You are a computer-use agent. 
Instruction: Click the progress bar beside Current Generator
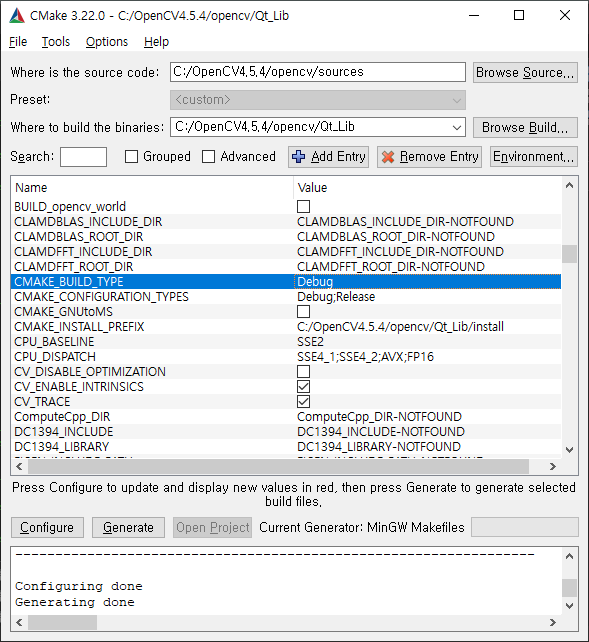525,527
